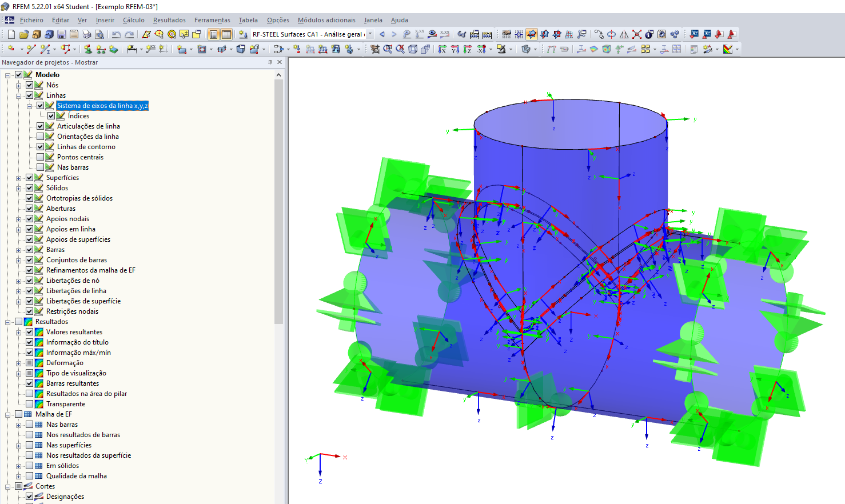
Task: Select the Libertações de superfície item
Action: pyautogui.click(x=83, y=301)
